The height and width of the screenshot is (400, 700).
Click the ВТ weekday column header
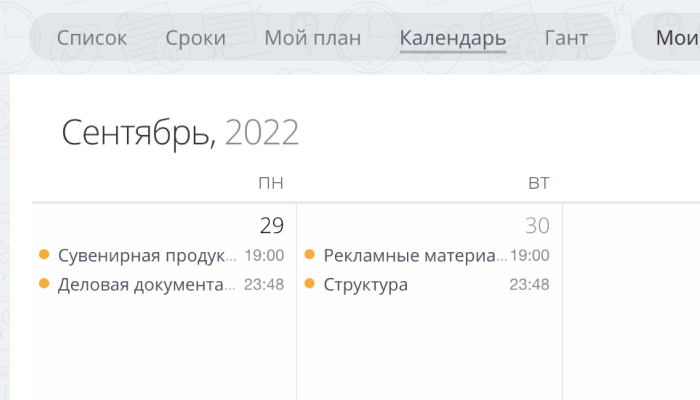[x=538, y=183]
